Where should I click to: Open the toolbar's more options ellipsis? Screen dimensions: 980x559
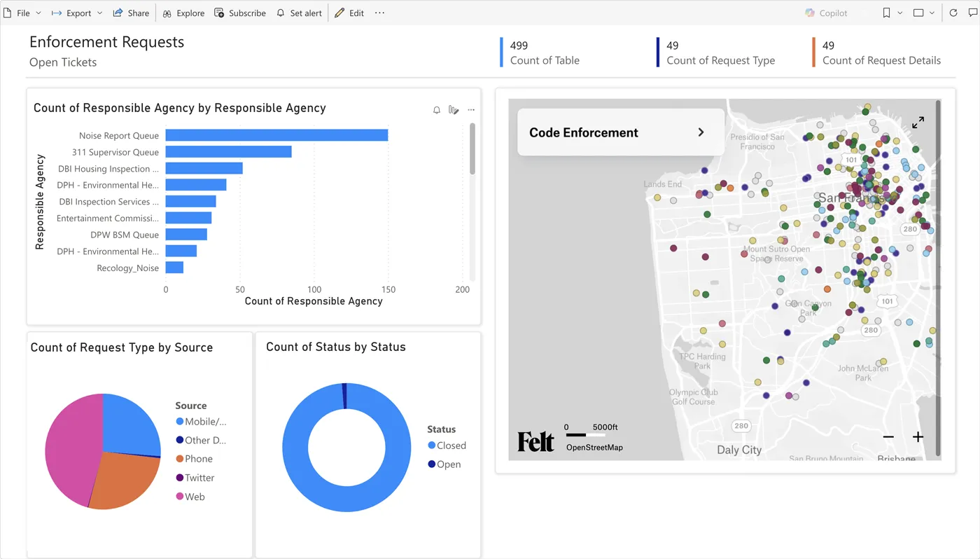point(379,13)
